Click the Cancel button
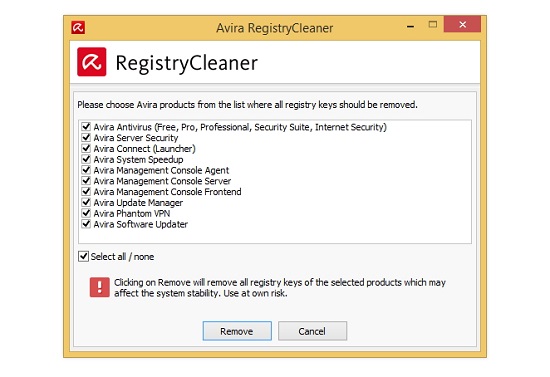Viewport: 550px width, 377px height. (x=313, y=331)
